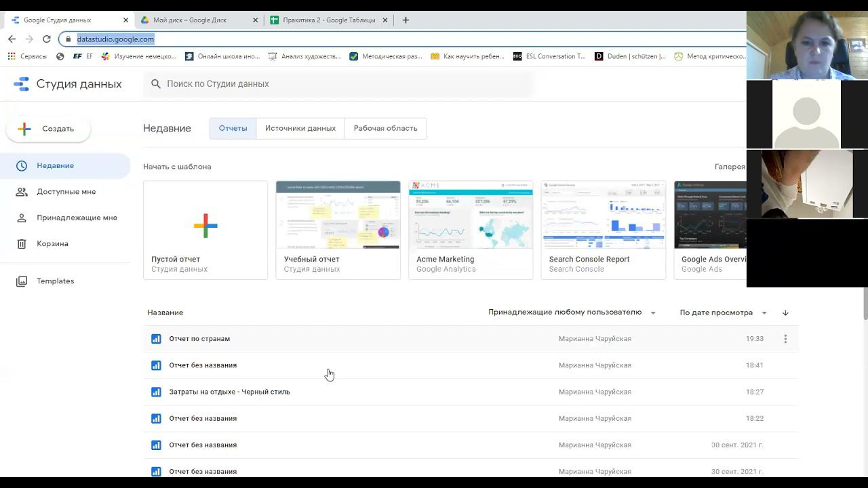Click the Начать с шаблона heading

(x=177, y=167)
